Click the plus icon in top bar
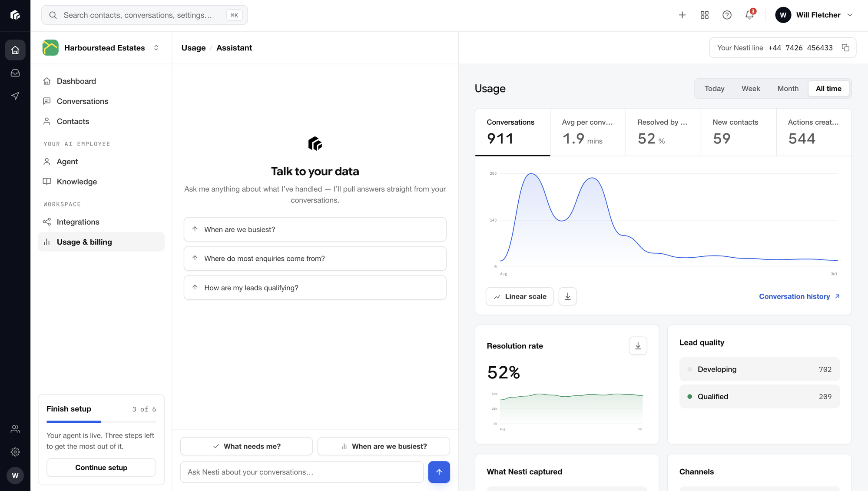 pos(682,15)
